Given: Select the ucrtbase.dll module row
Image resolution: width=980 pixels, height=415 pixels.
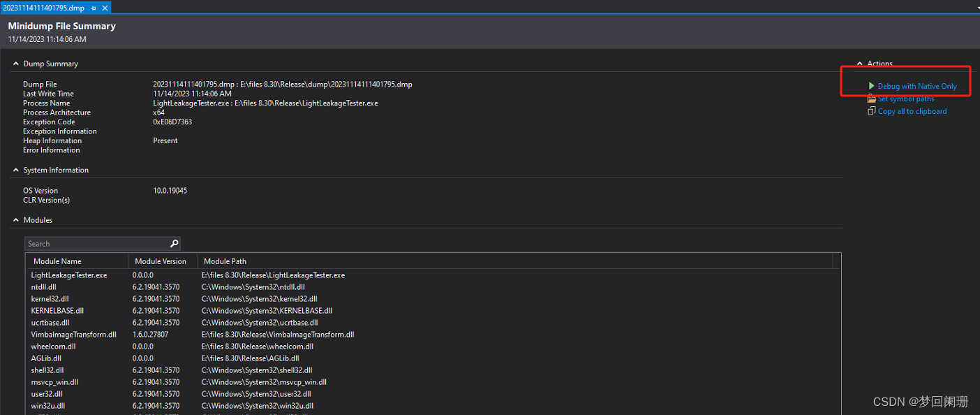Looking at the screenshot, I should [x=433, y=323].
